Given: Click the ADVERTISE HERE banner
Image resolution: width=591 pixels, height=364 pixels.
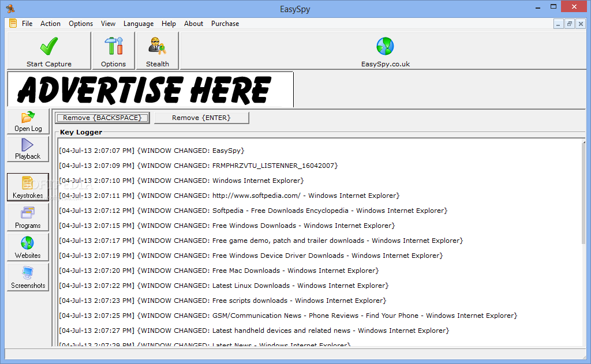Looking at the screenshot, I should pyautogui.click(x=151, y=89).
